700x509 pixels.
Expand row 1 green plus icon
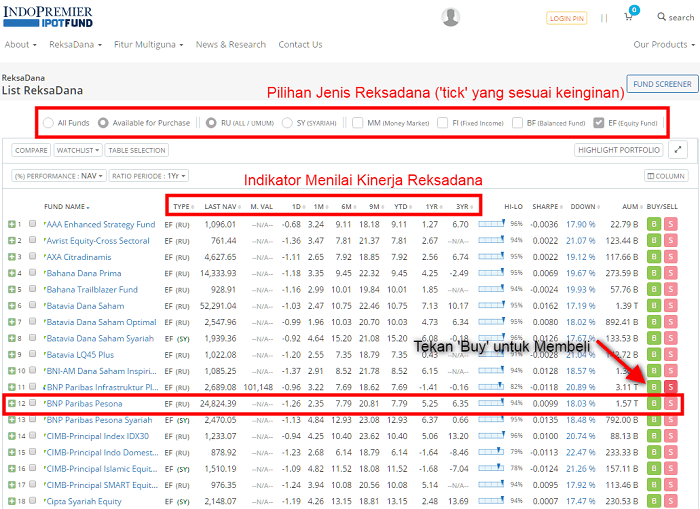pos(12,224)
